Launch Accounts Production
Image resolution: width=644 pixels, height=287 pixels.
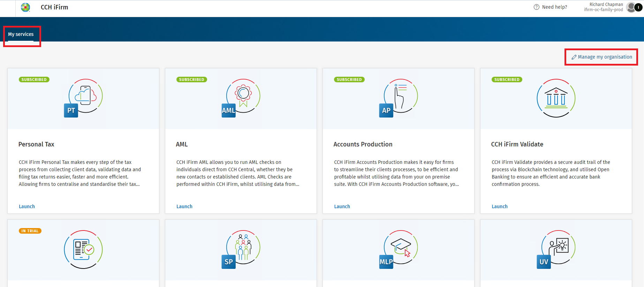(342, 206)
